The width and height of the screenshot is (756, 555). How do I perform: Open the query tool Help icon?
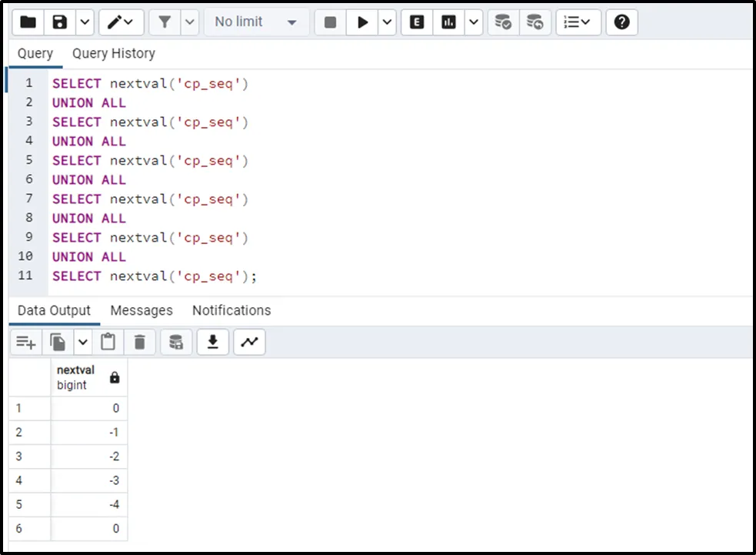tap(621, 22)
